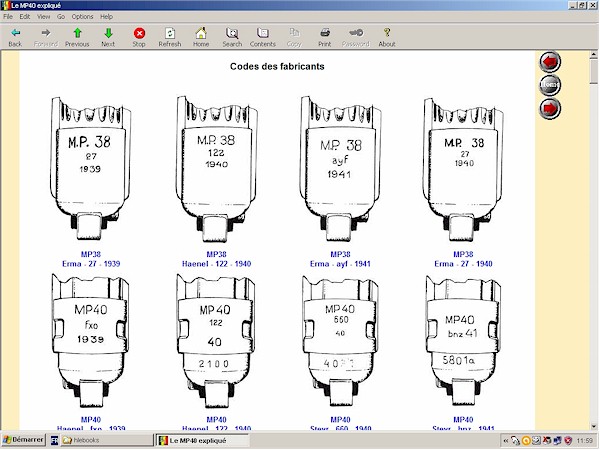Open the File menu
Viewport: 600px width, 450px height.
8,16
